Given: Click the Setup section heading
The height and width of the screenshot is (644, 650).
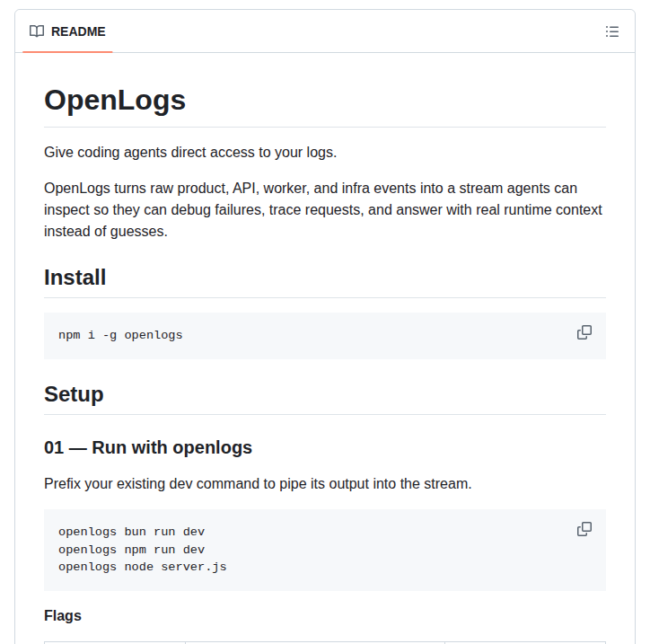Looking at the screenshot, I should (74, 394).
